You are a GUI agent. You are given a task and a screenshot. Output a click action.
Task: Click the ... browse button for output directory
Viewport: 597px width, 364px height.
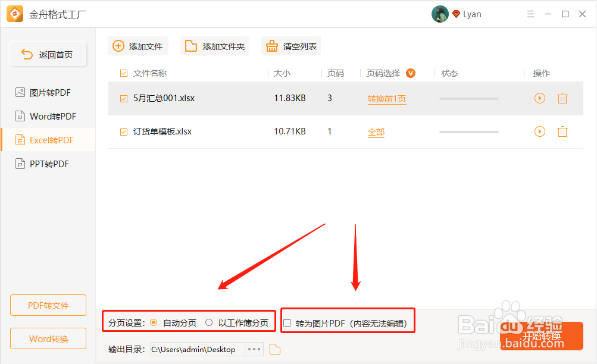click(254, 349)
